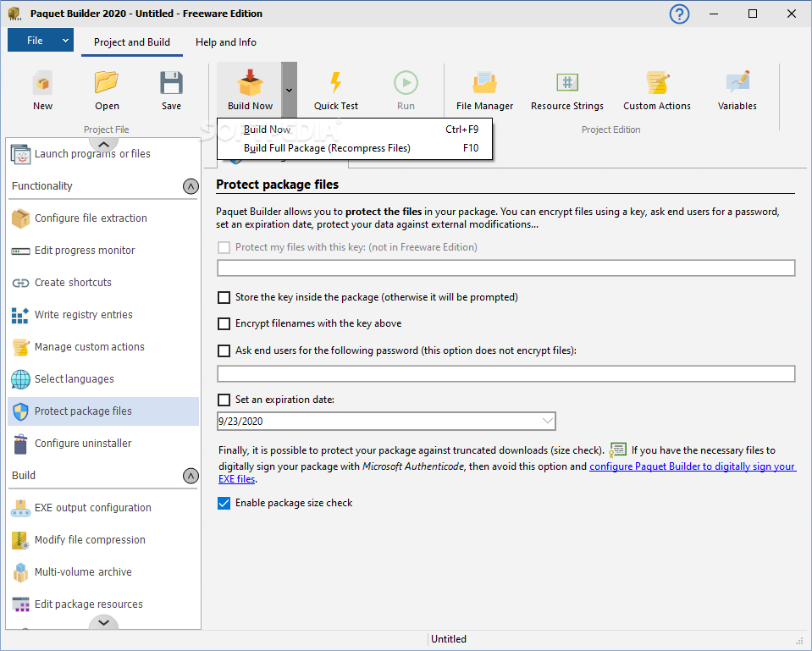Image resolution: width=812 pixels, height=651 pixels.
Task: Collapse the Functionality section
Action: [x=191, y=186]
